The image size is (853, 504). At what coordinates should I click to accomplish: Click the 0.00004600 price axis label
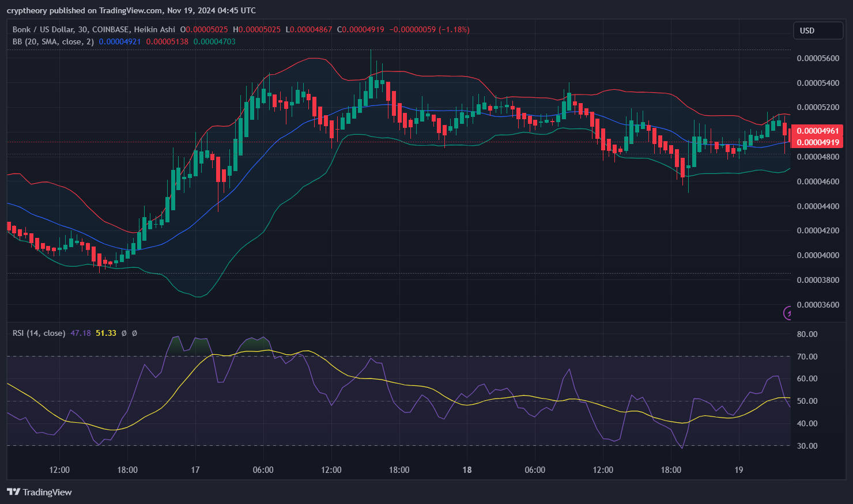tap(818, 181)
